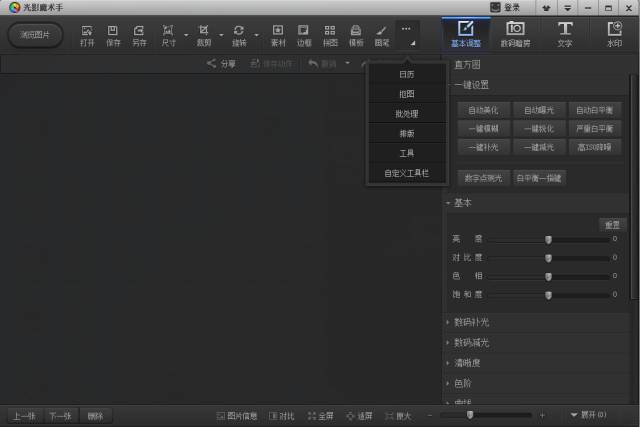Toggle 全屏 (Fullscreen) mode in bottom bar

pyautogui.click(x=320, y=415)
